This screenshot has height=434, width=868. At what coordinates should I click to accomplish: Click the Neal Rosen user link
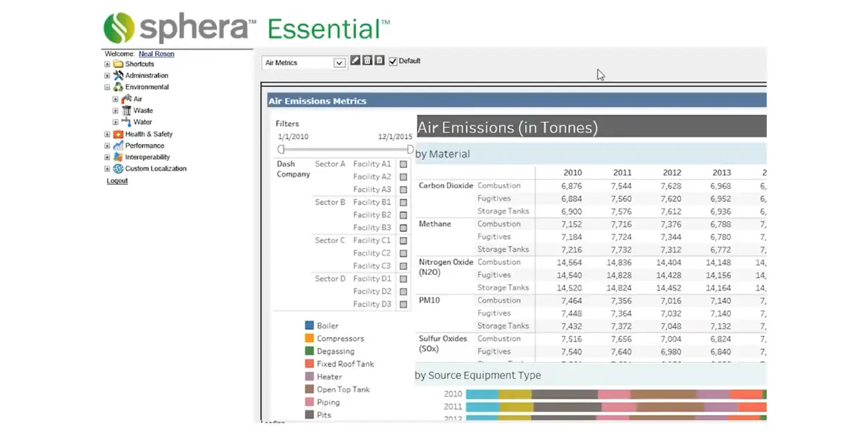tap(156, 54)
